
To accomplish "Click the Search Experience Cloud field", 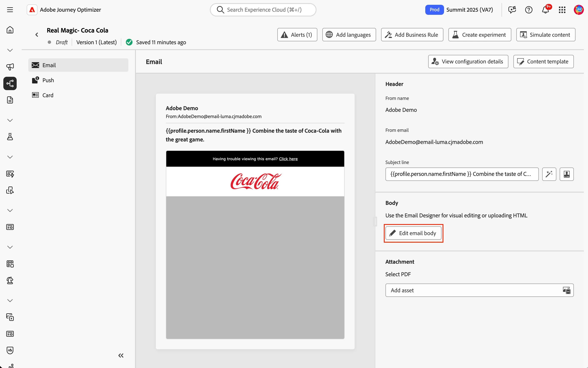I will coord(263,10).
